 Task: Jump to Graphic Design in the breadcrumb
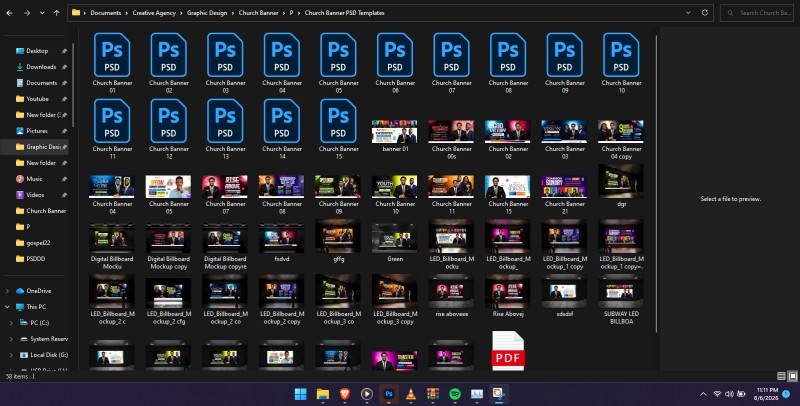point(207,13)
